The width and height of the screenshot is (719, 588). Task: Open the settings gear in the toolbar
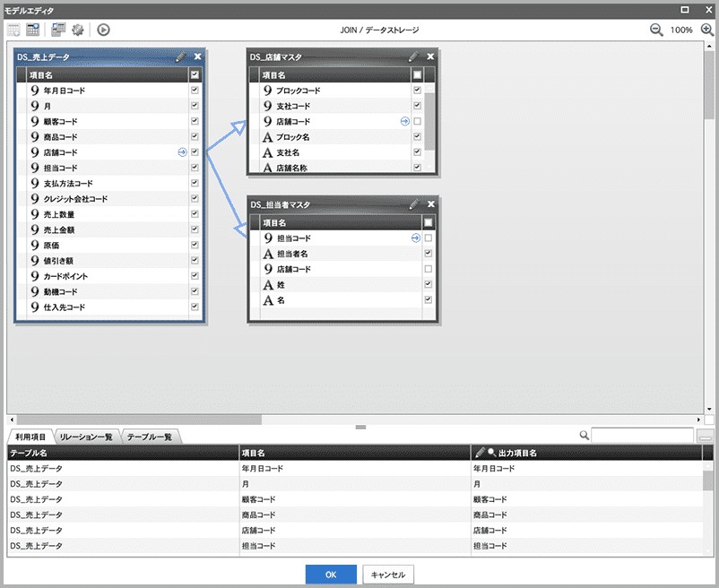coord(78,30)
